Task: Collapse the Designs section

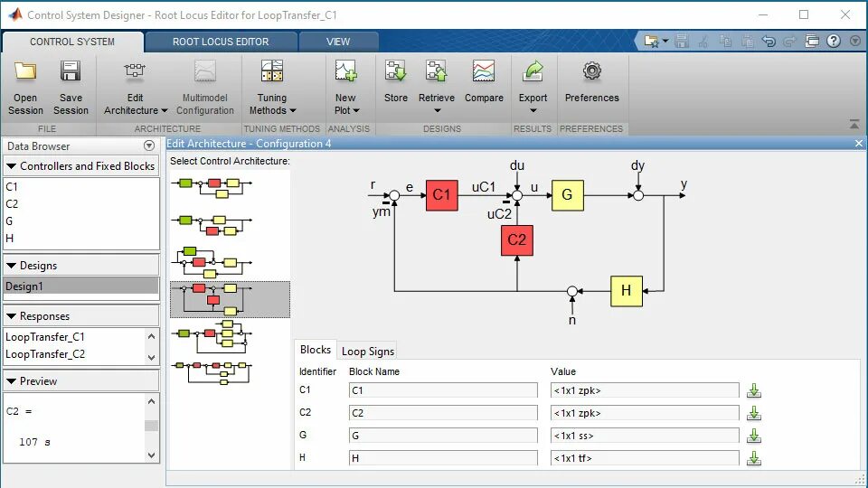Action: [x=11, y=266]
